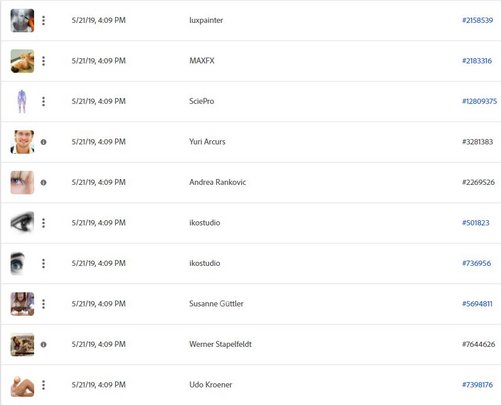Open asset link #501823
This screenshot has height=405, width=501.
point(476,223)
